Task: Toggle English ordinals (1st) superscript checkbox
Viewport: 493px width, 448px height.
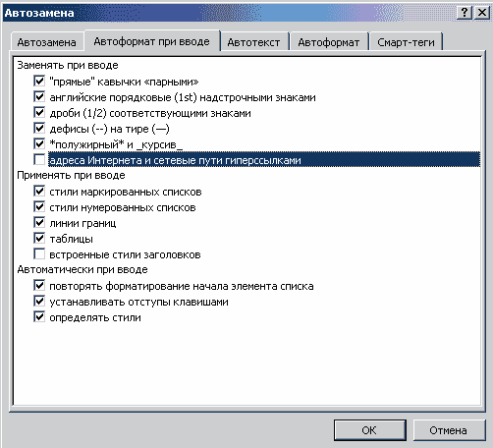Action: [39, 96]
